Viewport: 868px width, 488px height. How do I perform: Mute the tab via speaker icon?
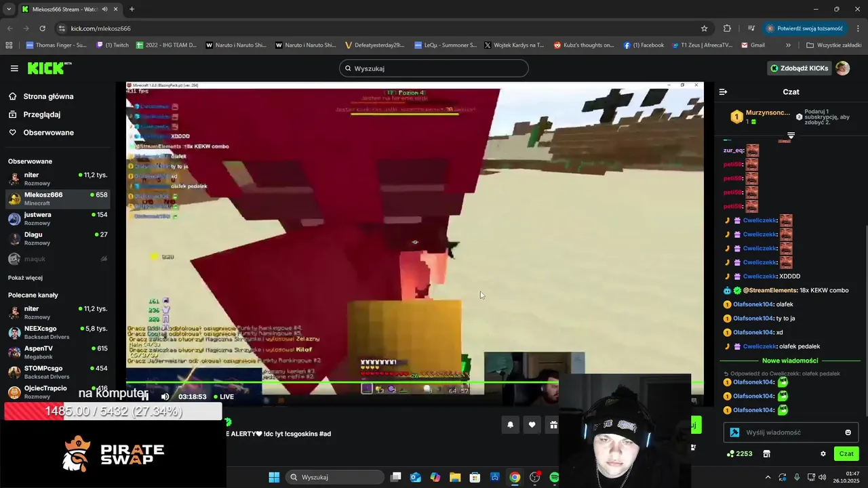click(104, 9)
